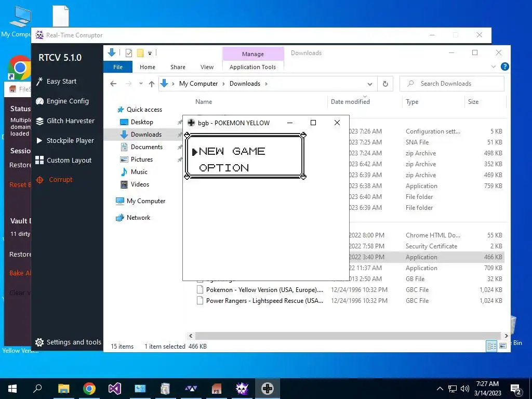Open File Explorer from taskbar
This screenshot has width=532, height=399.
pyautogui.click(x=63, y=389)
